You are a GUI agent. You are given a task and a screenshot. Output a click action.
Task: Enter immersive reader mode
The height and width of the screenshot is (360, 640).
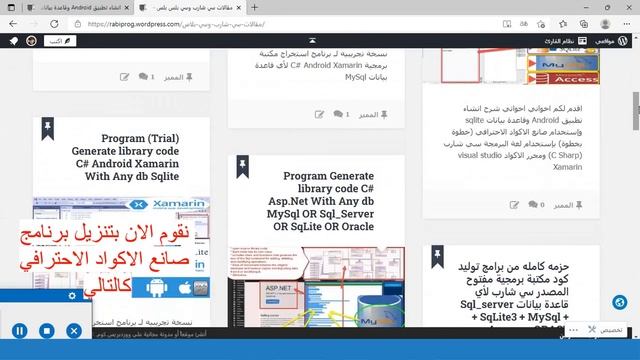click(507, 24)
